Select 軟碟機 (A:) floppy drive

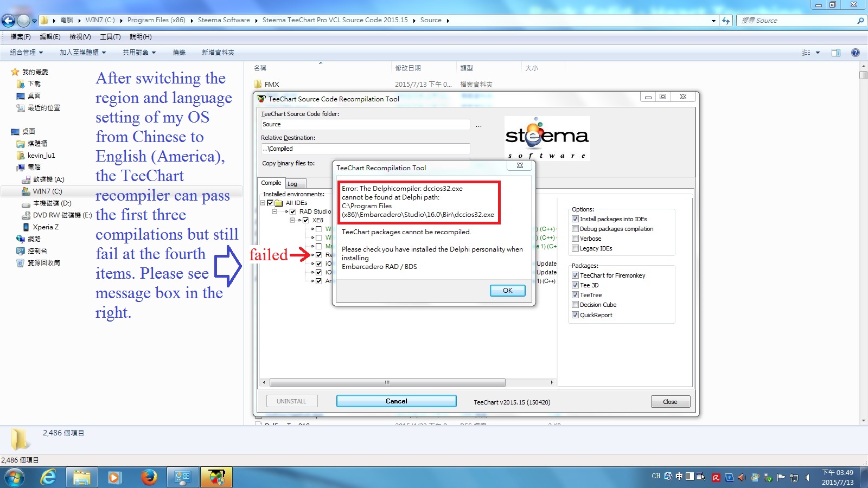(48, 179)
